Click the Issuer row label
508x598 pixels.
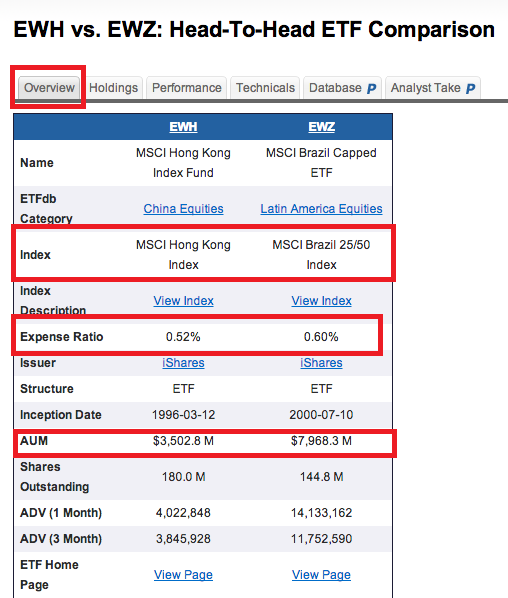tap(38, 363)
